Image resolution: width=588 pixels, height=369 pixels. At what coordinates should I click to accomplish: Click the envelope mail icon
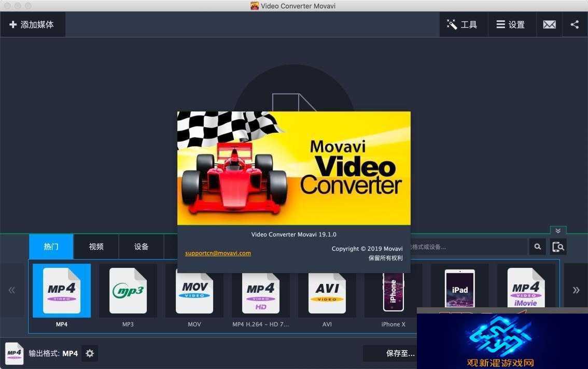click(550, 24)
